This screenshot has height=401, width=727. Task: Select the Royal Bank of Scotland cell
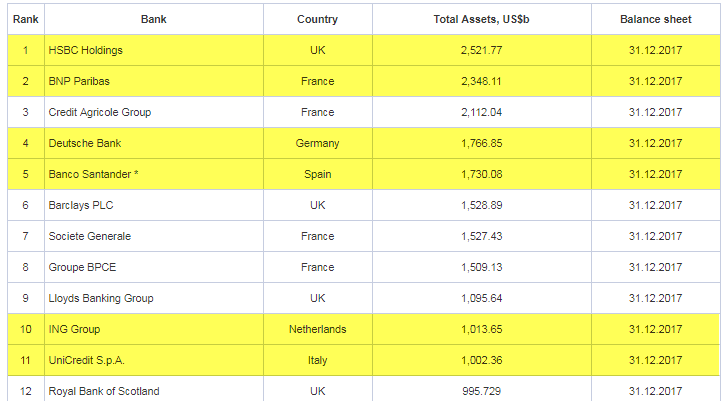[104, 391]
